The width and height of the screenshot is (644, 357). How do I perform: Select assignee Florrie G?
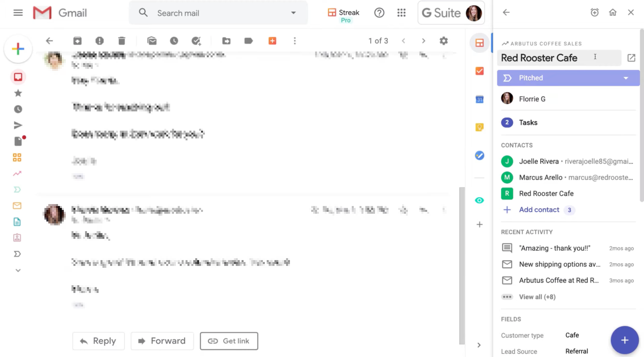(532, 99)
